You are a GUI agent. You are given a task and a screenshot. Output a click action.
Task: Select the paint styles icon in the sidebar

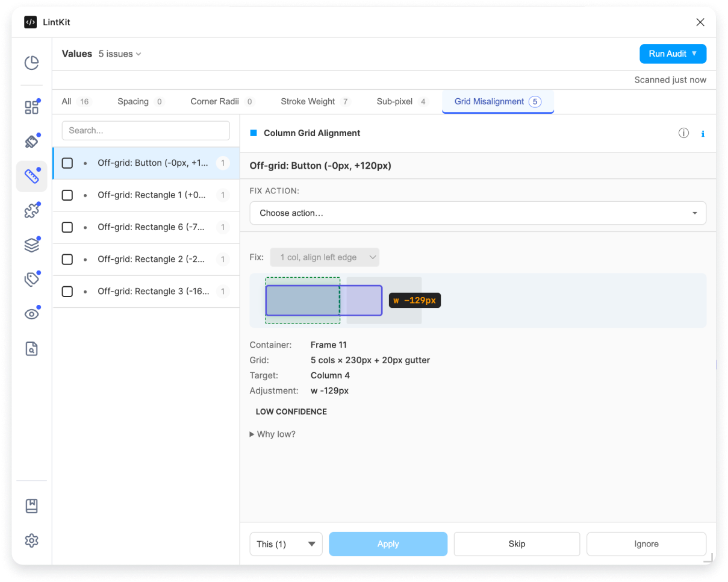(x=31, y=142)
